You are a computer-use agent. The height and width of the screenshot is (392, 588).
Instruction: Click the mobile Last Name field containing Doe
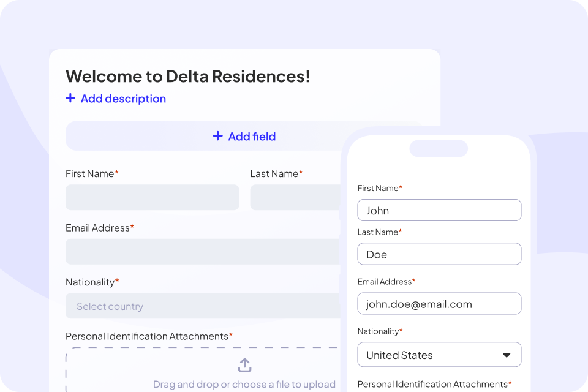439,254
